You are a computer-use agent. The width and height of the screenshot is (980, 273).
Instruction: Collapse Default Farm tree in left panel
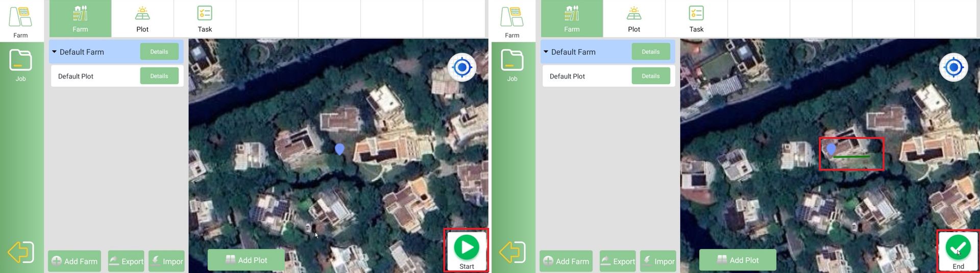[x=55, y=52]
